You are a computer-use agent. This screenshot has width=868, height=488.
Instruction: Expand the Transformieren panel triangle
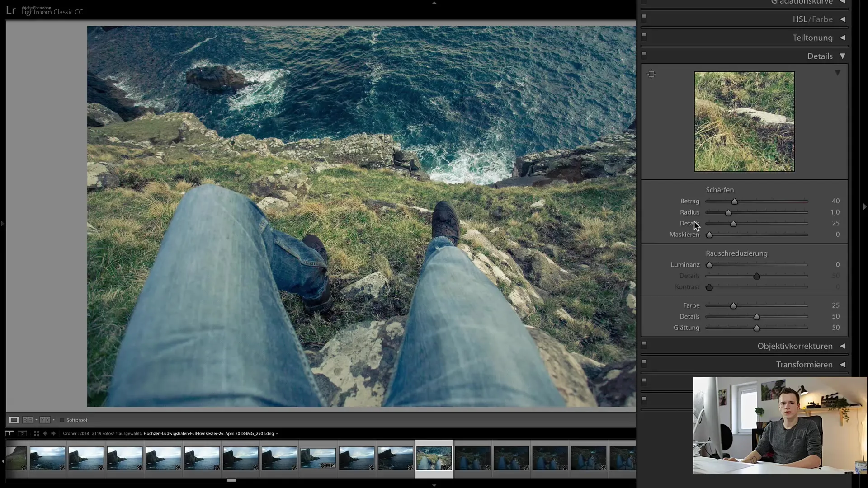click(843, 365)
